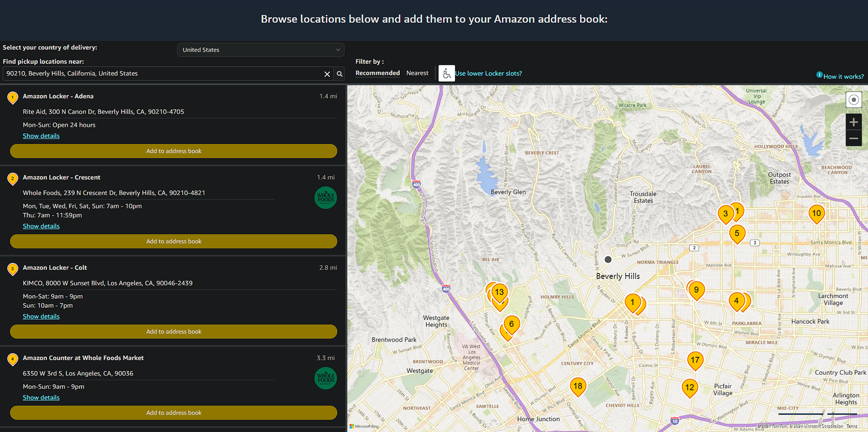Click the map locate-me target icon
The image size is (868, 432).
pyautogui.click(x=853, y=100)
